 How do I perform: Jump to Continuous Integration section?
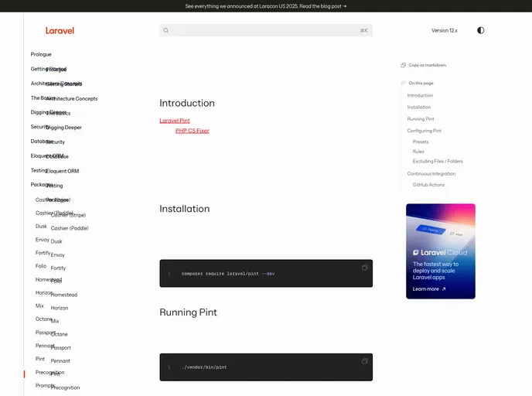pos(431,174)
